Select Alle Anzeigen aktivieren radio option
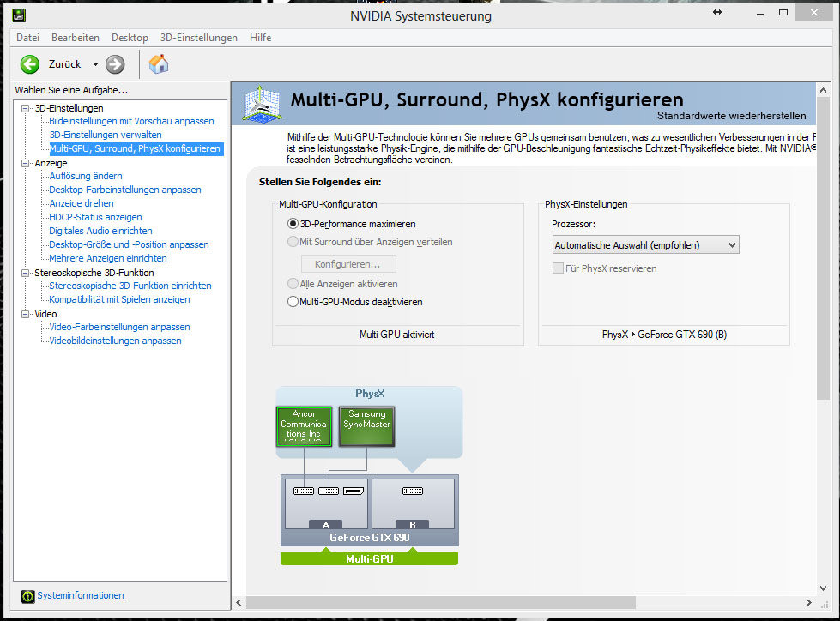The image size is (840, 621). point(293,284)
